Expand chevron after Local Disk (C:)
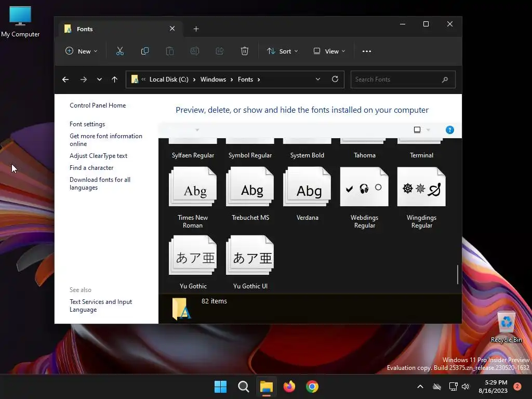 tap(194, 79)
